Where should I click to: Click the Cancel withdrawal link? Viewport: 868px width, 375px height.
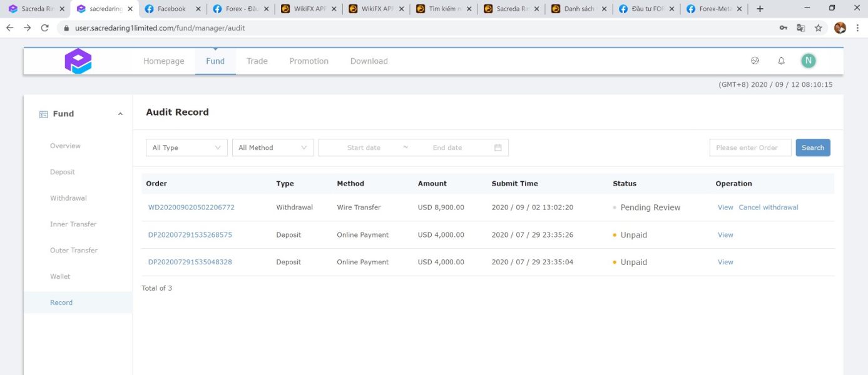(x=768, y=207)
